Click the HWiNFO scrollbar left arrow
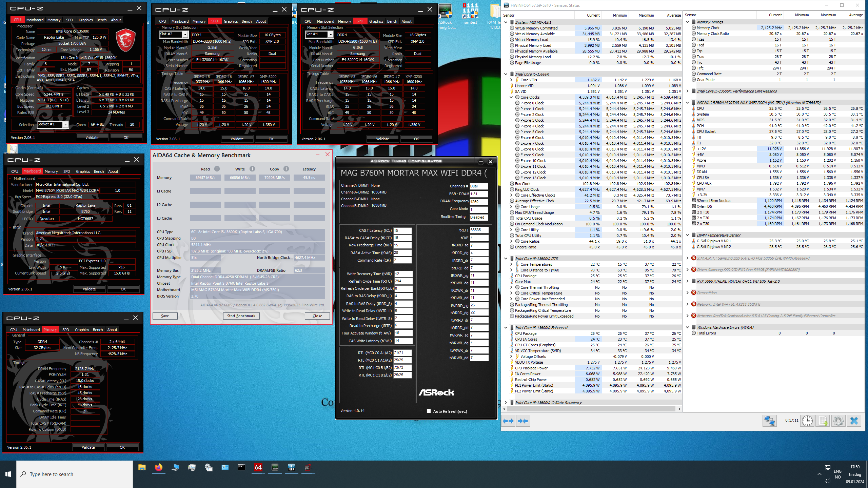This screenshot has height=488, width=868. 504,409
